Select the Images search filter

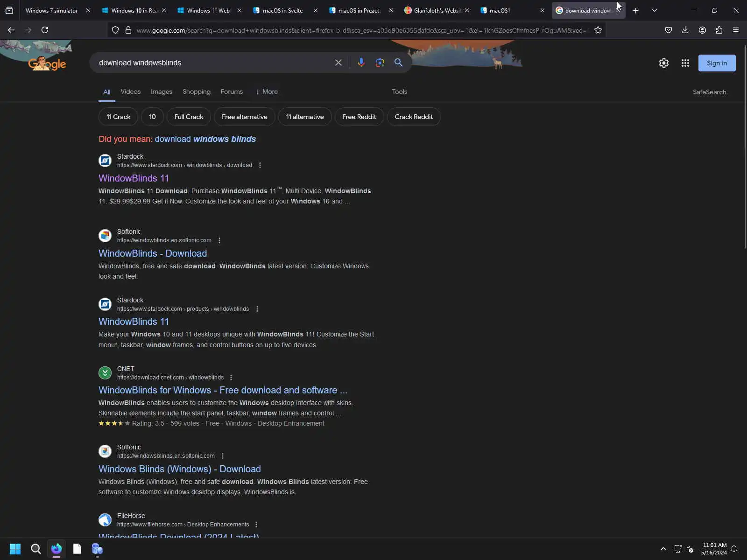[162, 91]
